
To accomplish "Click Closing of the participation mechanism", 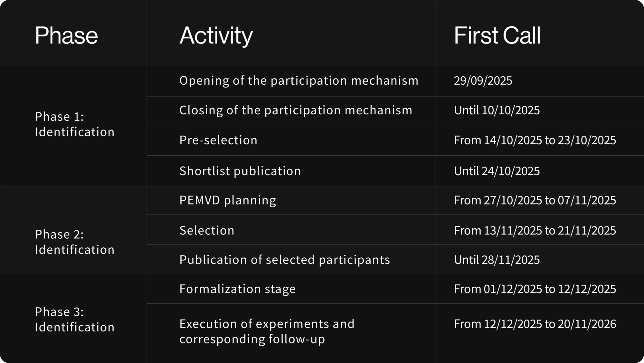I will click(296, 110).
